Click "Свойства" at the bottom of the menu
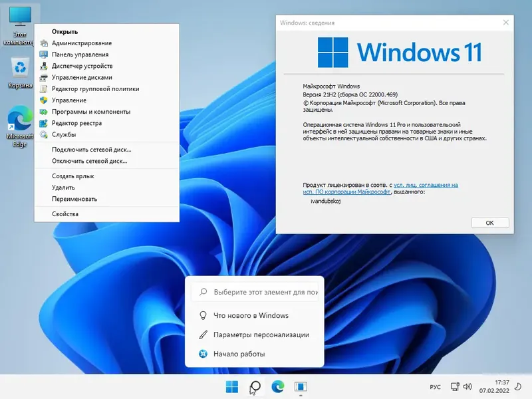Viewport: 532px width, 399px height. (x=64, y=213)
